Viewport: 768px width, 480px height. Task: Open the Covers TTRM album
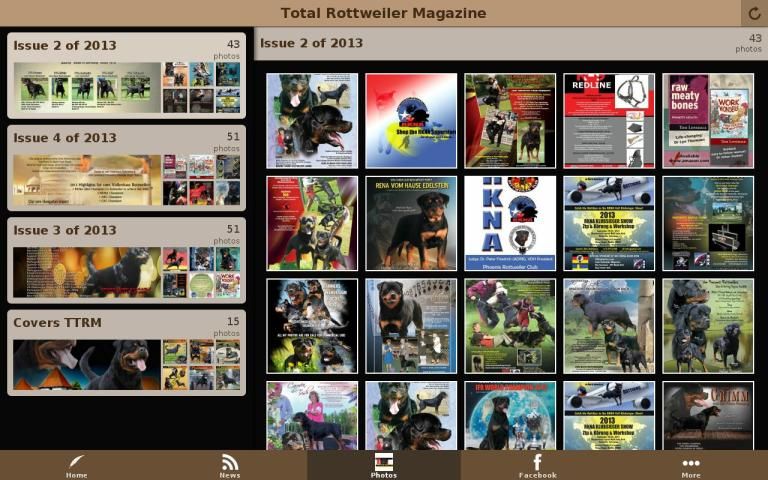(x=126, y=353)
